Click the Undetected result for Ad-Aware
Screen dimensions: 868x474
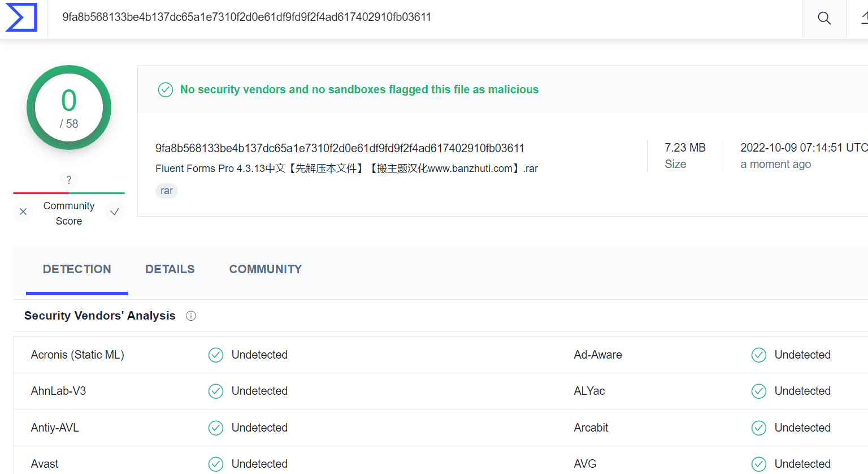(x=803, y=355)
